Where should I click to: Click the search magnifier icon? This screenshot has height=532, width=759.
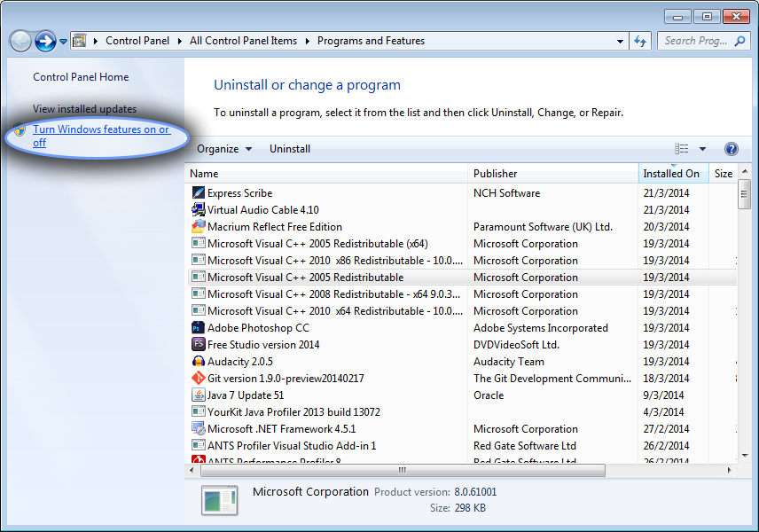[739, 41]
